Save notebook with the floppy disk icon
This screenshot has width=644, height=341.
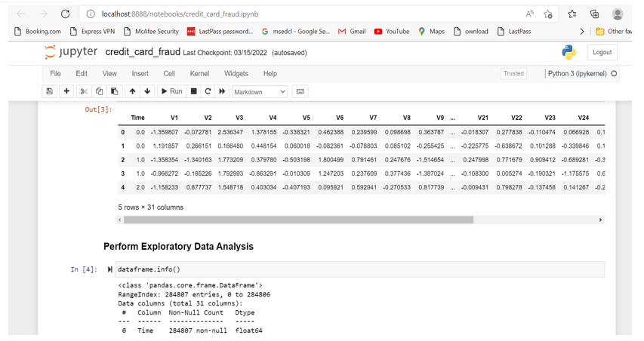[x=50, y=91]
